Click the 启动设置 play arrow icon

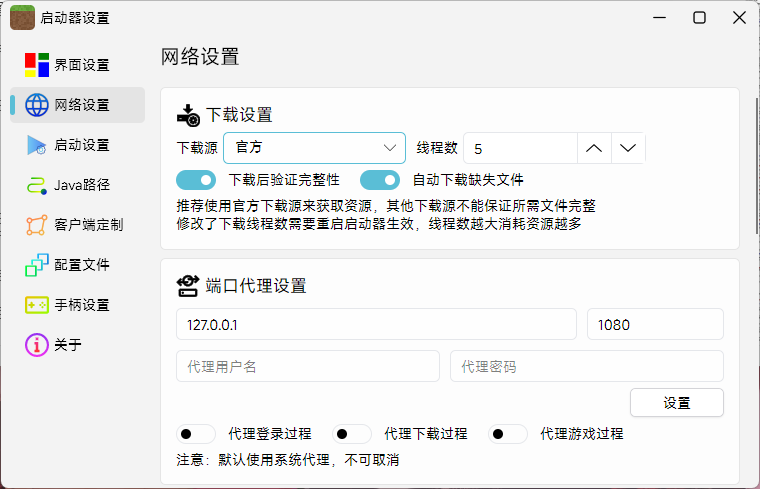37,145
